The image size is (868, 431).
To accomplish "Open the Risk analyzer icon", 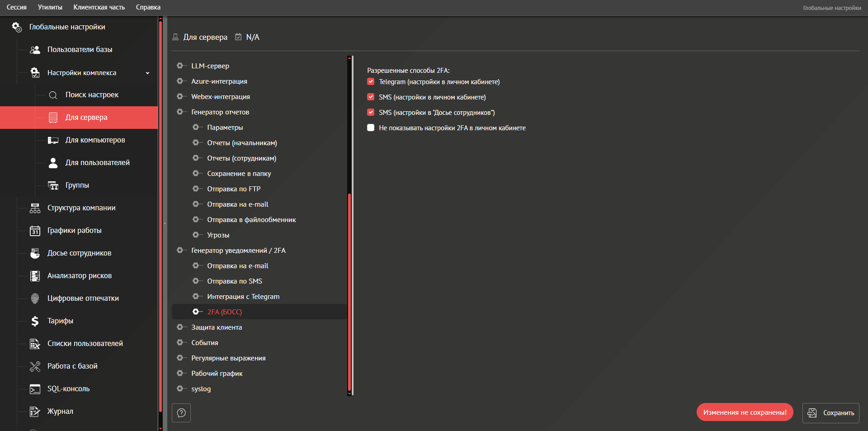I will 35,276.
